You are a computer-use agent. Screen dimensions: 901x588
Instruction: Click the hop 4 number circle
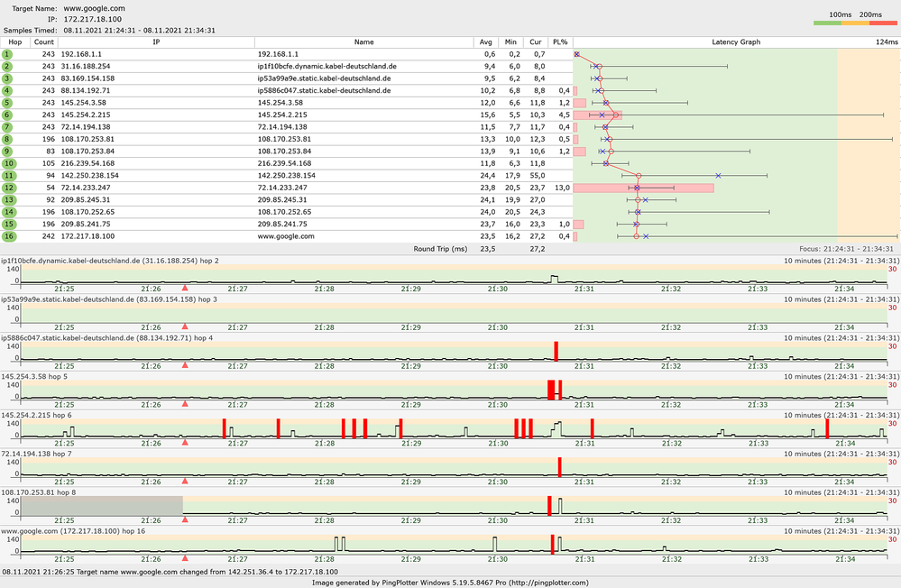pyautogui.click(x=7, y=90)
